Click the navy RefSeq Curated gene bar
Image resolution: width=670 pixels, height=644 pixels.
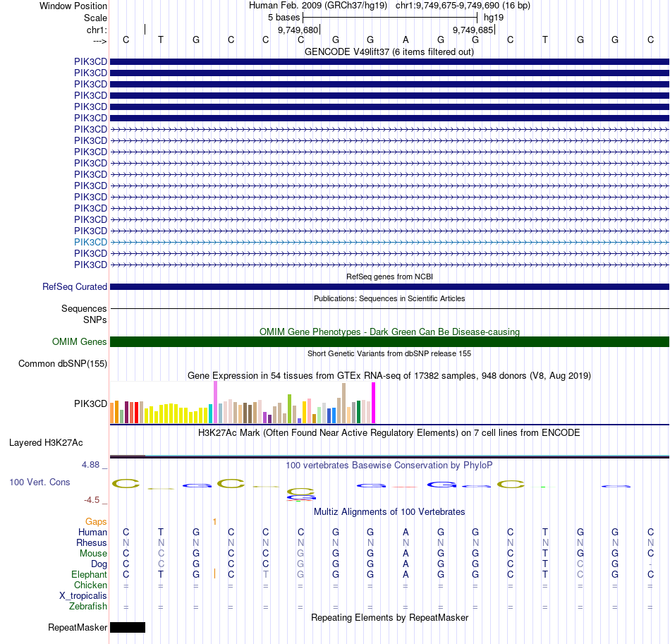[390, 287]
